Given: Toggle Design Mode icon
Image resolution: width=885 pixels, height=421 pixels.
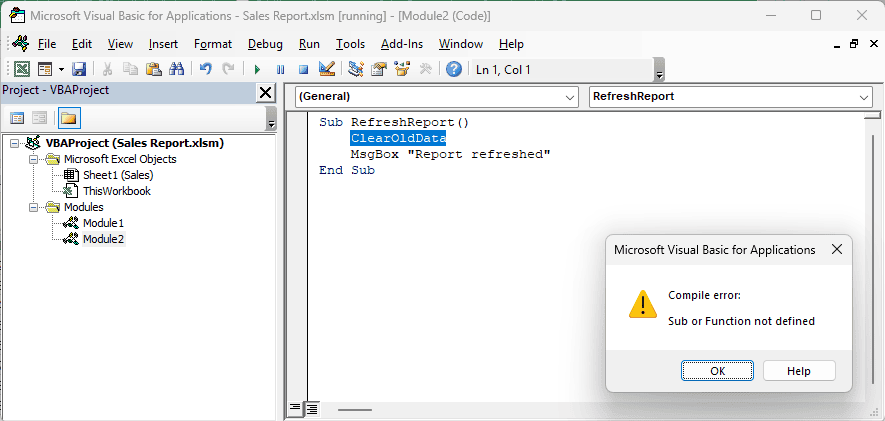Looking at the screenshot, I should click(327, 69).
